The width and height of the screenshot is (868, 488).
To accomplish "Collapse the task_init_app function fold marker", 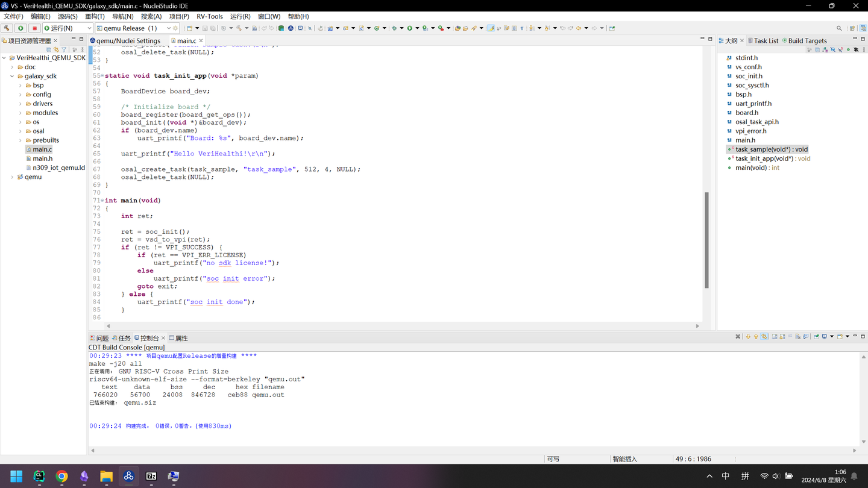I will (102, 76).
